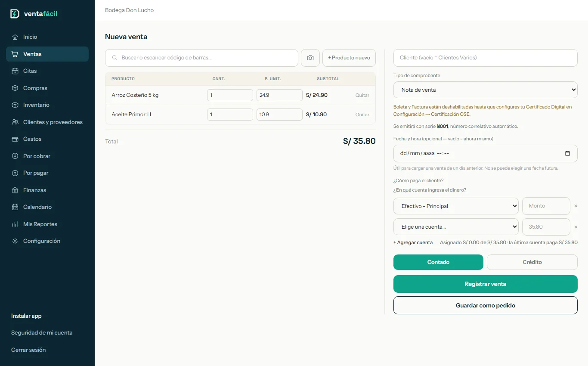Image resolution: width=588 pixels, height=366 pixels.
Task: Focus the barcode product search field
Action: (201, 58)
